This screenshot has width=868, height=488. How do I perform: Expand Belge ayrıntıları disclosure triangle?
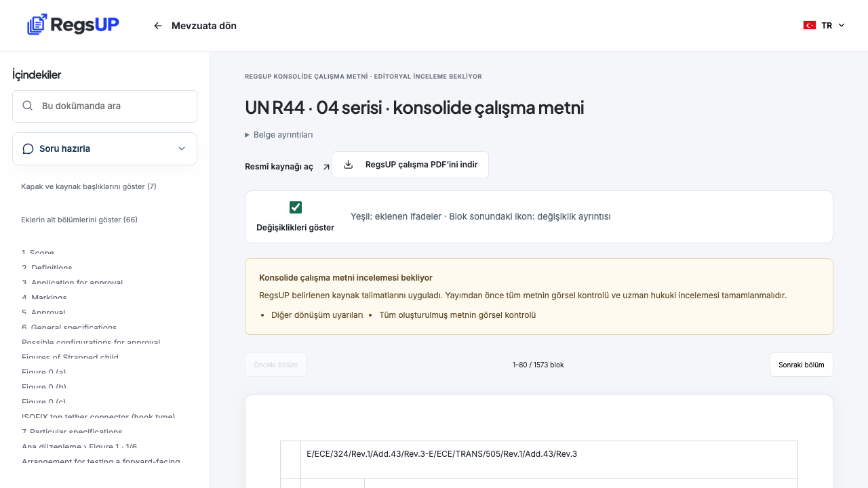248,135
